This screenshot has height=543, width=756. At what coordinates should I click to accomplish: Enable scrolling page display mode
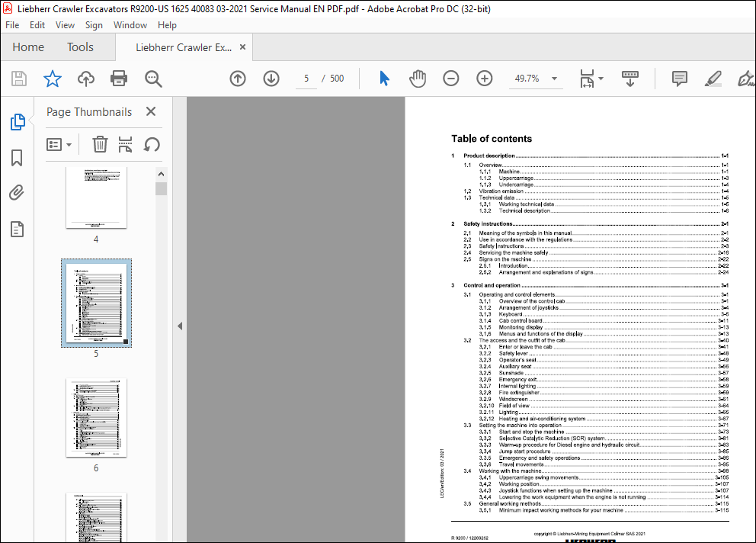[x=630, y=79]
